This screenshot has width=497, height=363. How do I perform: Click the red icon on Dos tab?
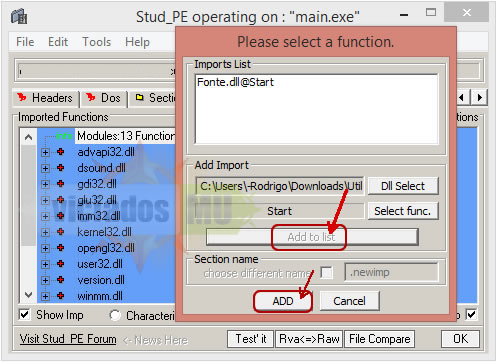click(90, 97)
